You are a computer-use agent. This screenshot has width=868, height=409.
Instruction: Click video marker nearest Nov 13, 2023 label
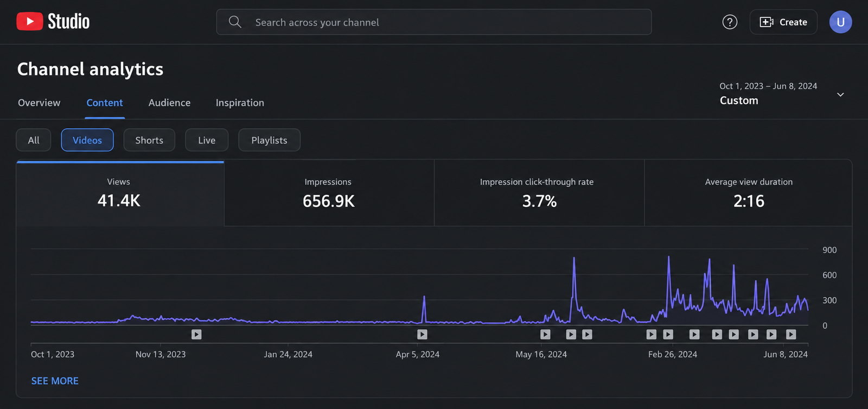(196, 335)
